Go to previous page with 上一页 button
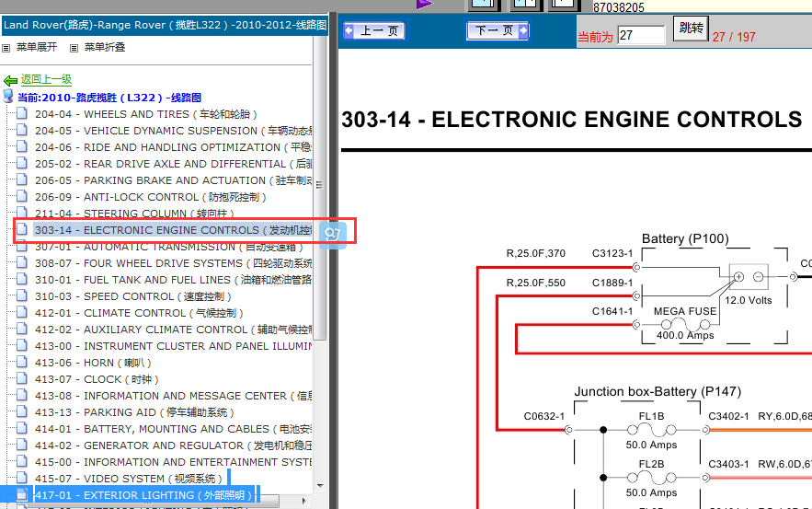The image size is (812, 509). click(x=375, y=30)
